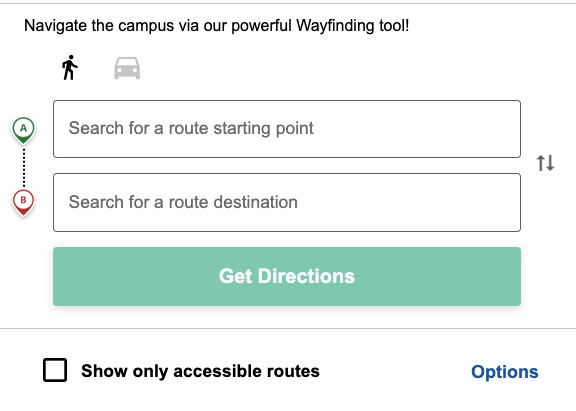This screenshot has width=576, height=411.
Task: Select the walking mode icon
Action: (x=70, y=68)
